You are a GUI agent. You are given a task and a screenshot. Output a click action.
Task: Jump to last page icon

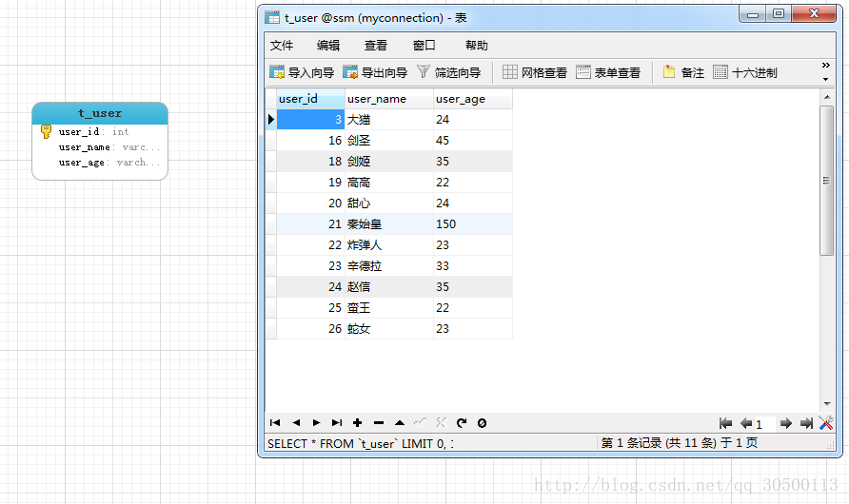[x=807, y=423]
